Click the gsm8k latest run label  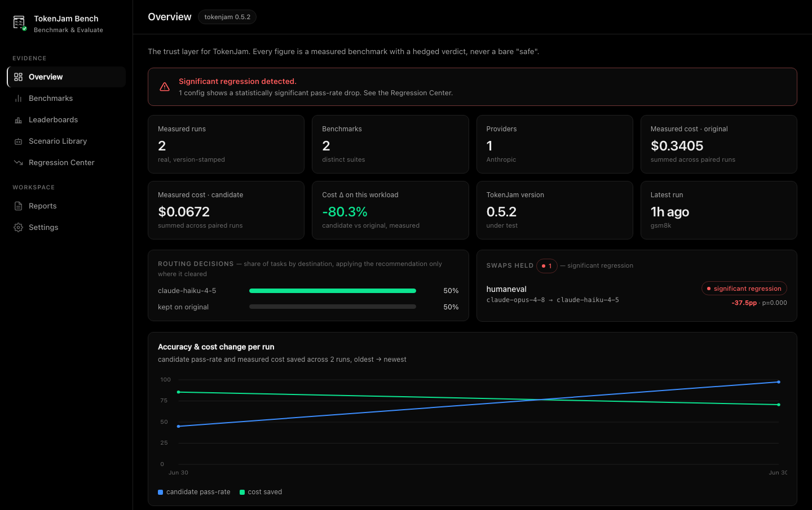point(661,225)
